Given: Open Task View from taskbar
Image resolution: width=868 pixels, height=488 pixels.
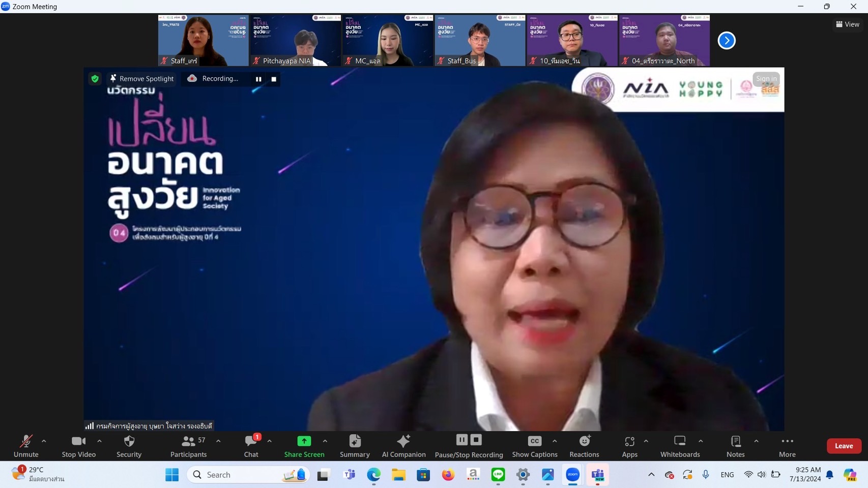Looking at the screenshot, I should [x=324, y=475].
